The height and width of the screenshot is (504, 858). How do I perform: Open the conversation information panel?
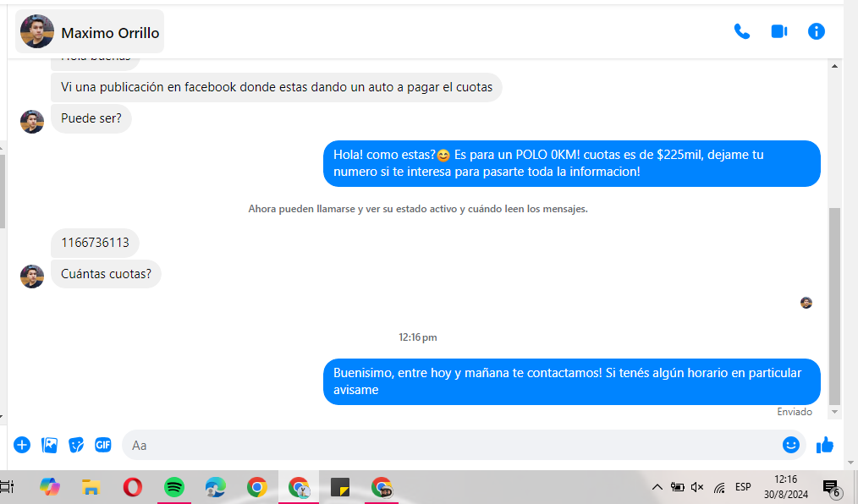click(816, 31)
